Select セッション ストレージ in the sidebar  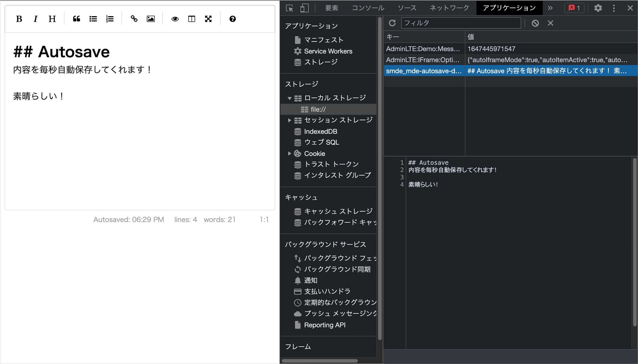pos(338,120)
